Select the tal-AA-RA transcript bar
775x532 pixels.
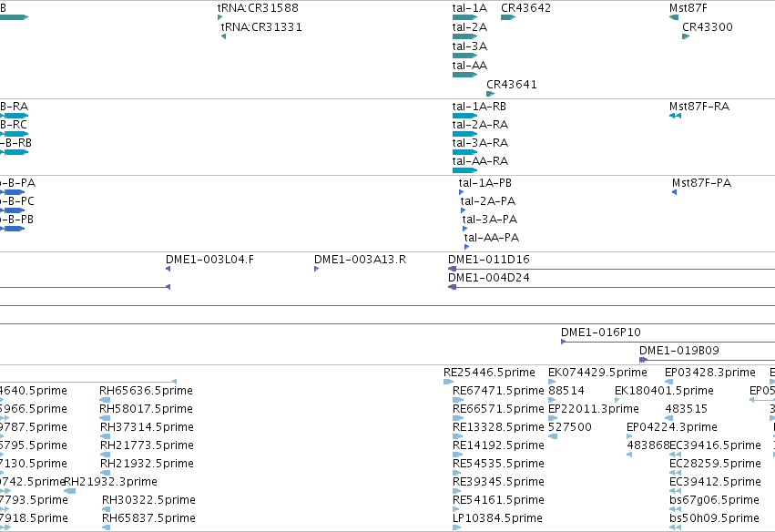pos(464,170)
